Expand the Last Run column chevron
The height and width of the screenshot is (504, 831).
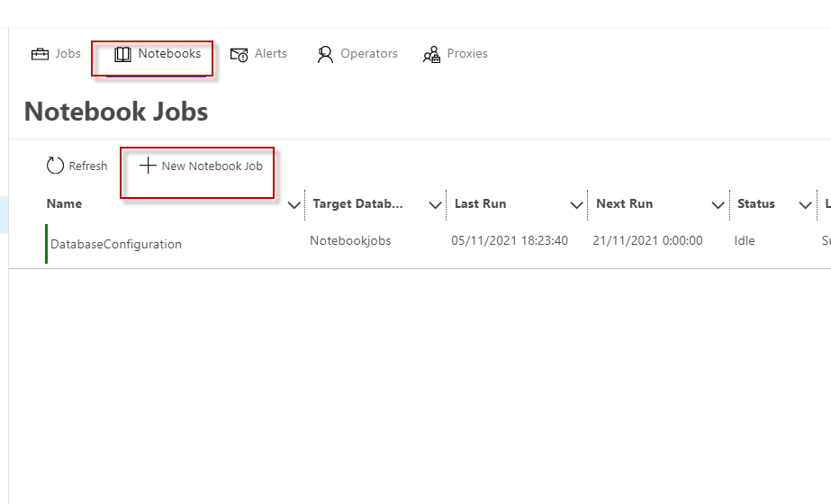click(x=577, y=205)
